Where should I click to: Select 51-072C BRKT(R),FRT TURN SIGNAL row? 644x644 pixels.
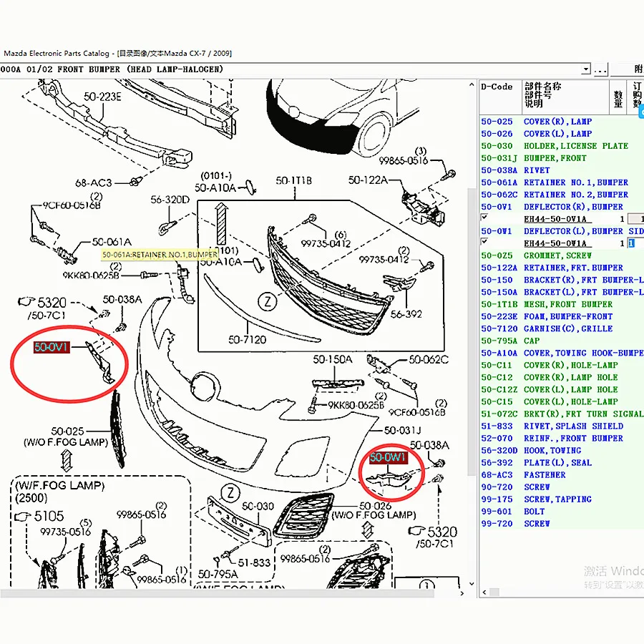tap(562, 414)
